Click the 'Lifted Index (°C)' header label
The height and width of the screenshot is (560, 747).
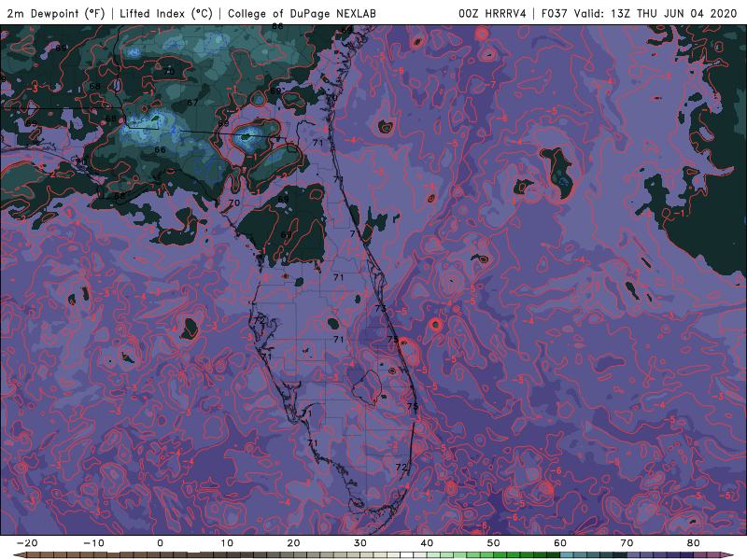[166, 13]
